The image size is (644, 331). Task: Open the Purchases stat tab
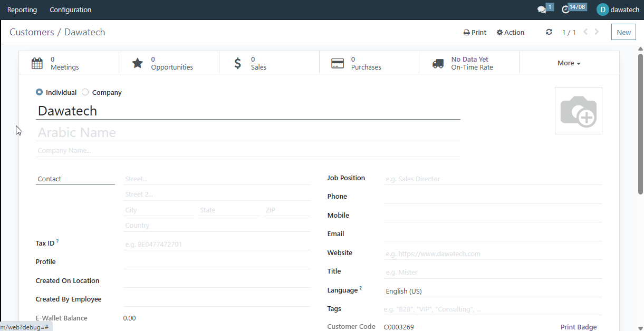tap(369, 63)
